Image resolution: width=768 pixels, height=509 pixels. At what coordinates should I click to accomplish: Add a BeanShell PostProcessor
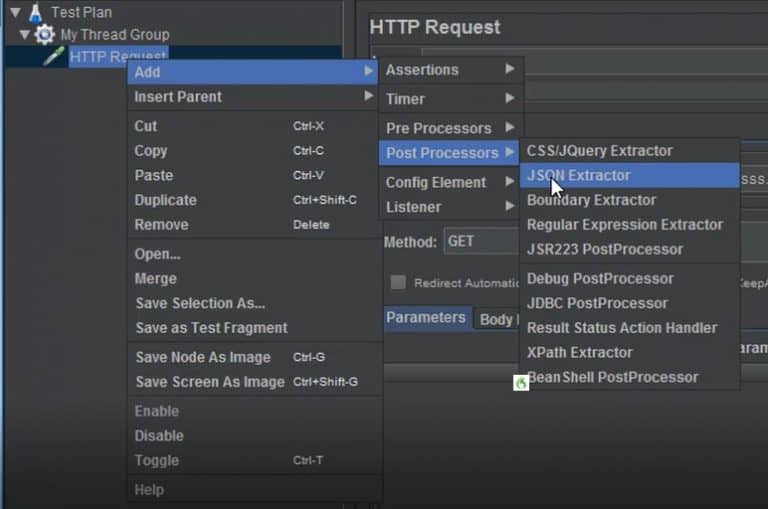[x=630, y=377]
